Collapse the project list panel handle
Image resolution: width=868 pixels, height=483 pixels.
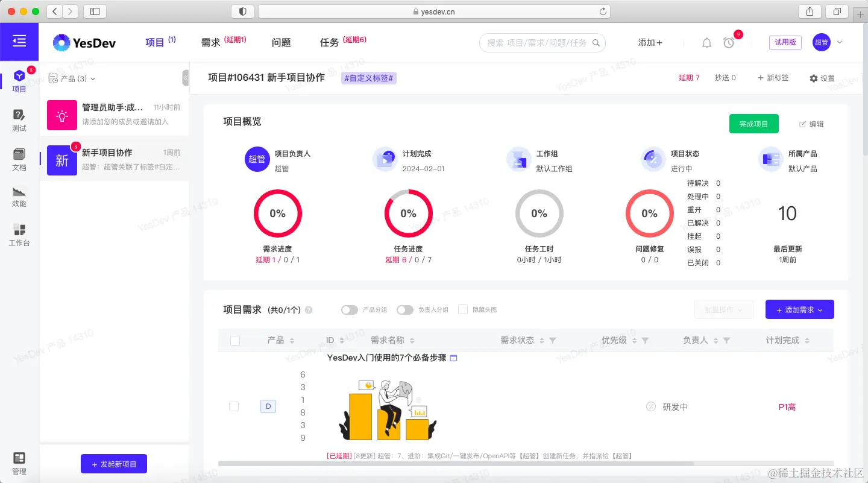186,77
